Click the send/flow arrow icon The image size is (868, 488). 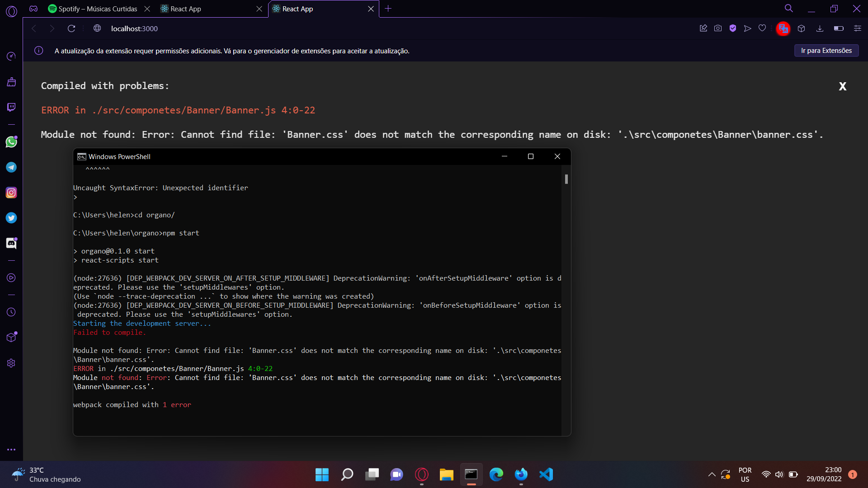748,28
